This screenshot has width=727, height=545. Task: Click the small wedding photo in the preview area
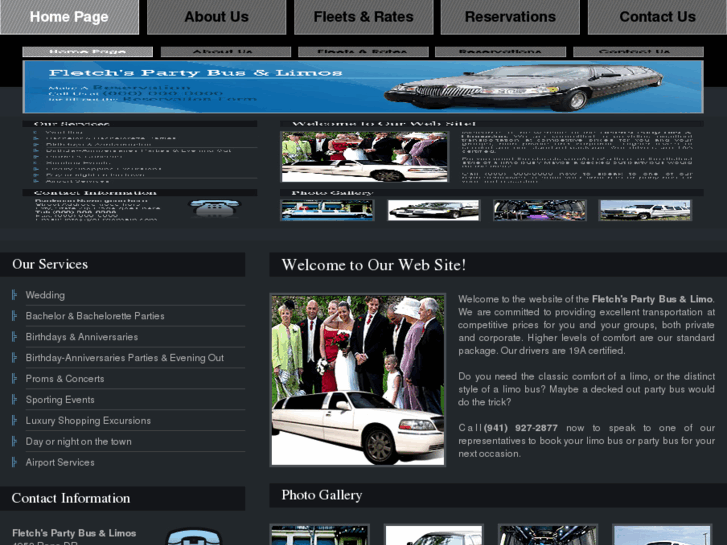coord(364,157)
